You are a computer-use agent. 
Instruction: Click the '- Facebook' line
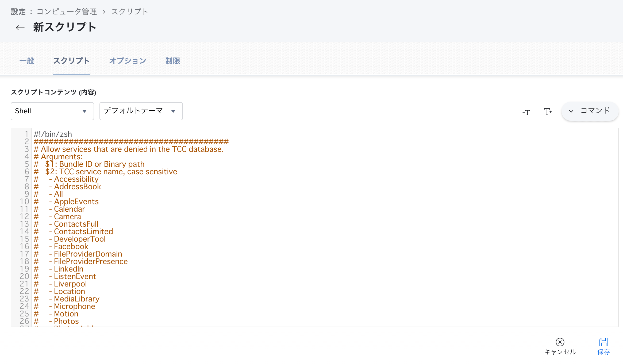point(61,246)
